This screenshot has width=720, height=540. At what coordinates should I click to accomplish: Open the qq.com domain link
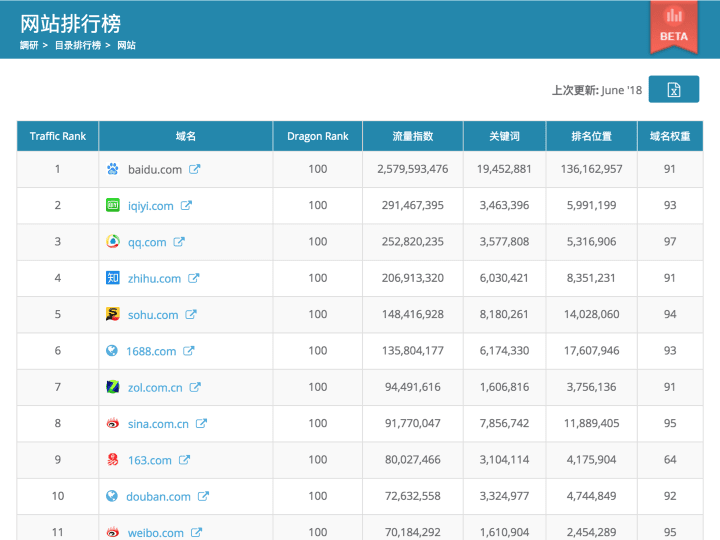tap(147, 242)
